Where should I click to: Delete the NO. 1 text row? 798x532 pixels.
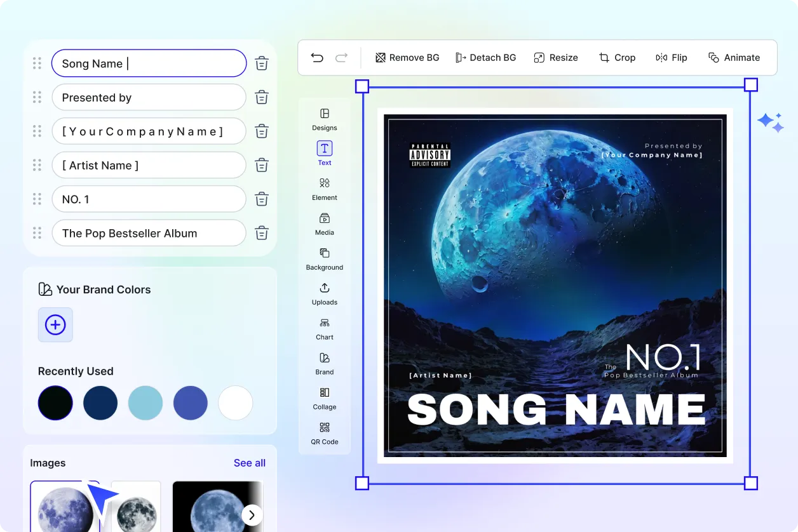point(262,199)
